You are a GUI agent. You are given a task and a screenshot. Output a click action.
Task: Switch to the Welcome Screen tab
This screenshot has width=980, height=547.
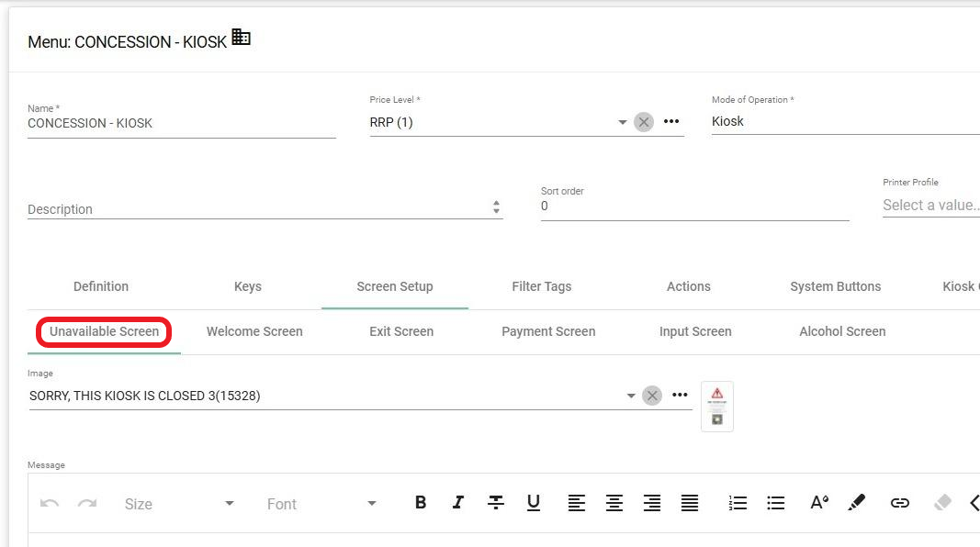(x=254, y=331)
